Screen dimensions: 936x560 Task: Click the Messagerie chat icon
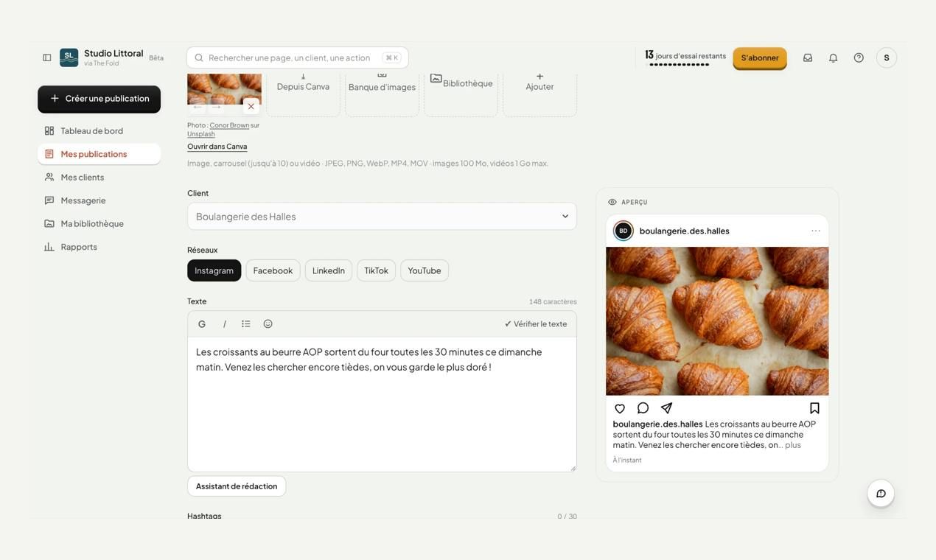pyautogui.click(x=49, y=200)
